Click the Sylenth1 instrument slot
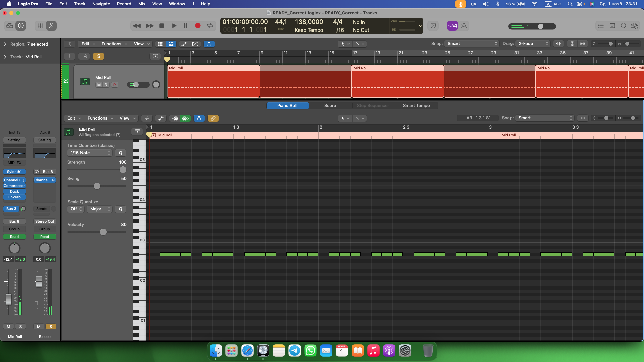The width and height of the screenshot is (644, 362). click(x=14, y=172)
